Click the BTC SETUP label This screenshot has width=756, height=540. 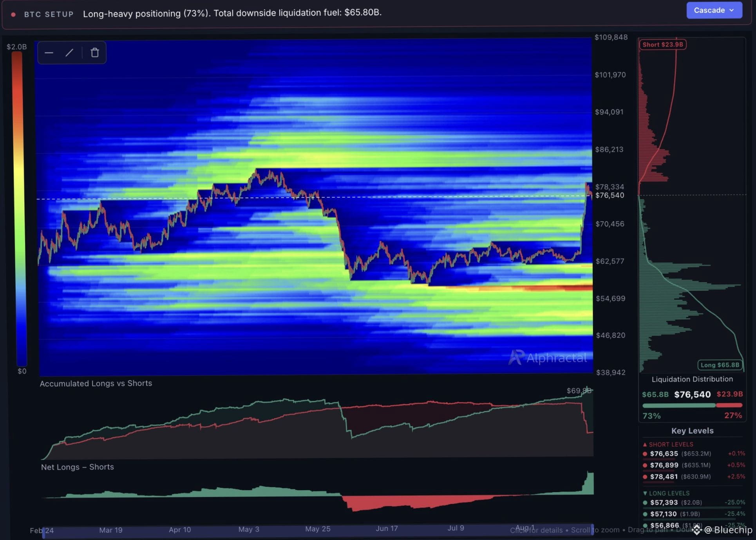pyautogui.click(x=49, y=14)
